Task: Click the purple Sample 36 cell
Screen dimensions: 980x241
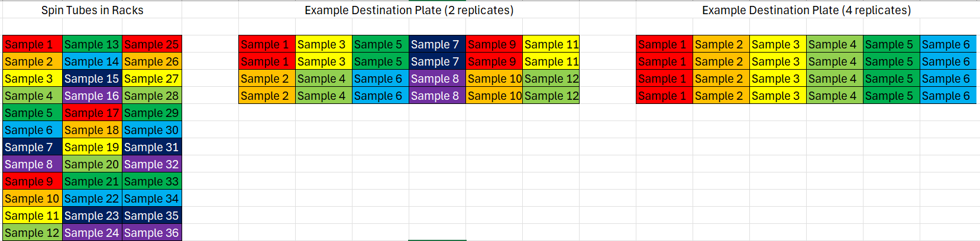Action: point(151,233)
